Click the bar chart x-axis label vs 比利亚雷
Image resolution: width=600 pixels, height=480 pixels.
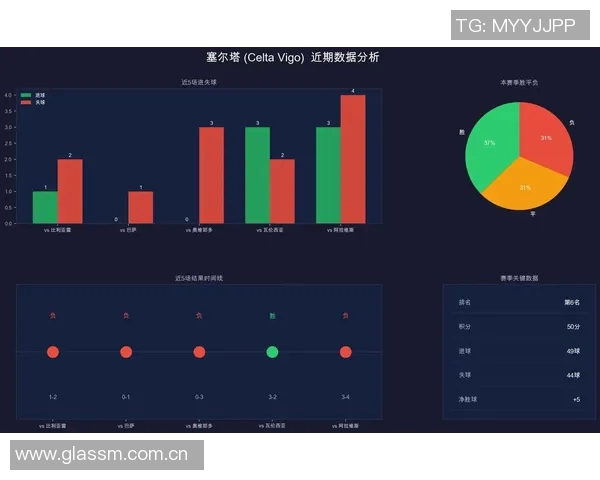(57, 230)
